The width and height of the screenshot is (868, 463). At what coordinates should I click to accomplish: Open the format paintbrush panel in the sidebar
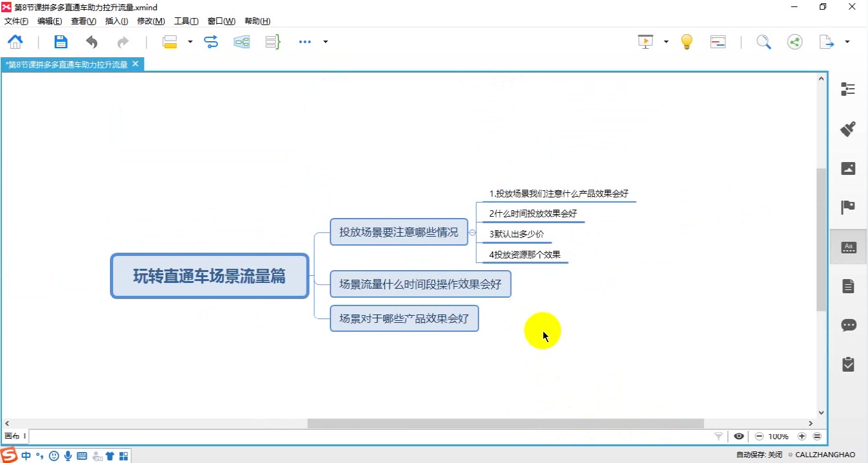848,128
